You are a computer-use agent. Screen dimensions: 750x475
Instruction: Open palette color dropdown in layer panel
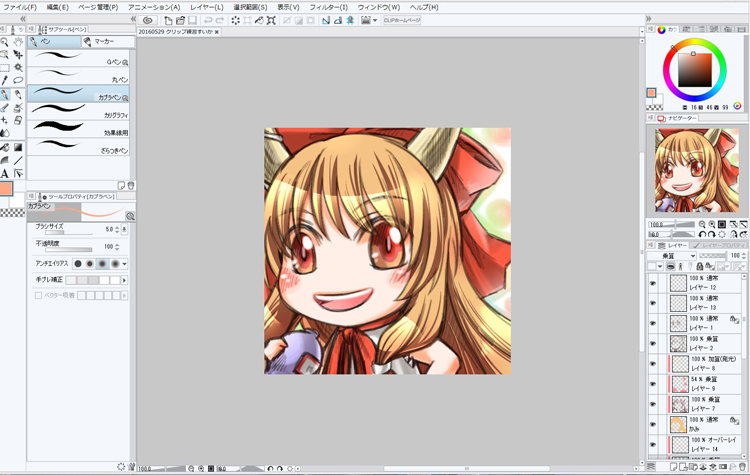pos(660,266)
